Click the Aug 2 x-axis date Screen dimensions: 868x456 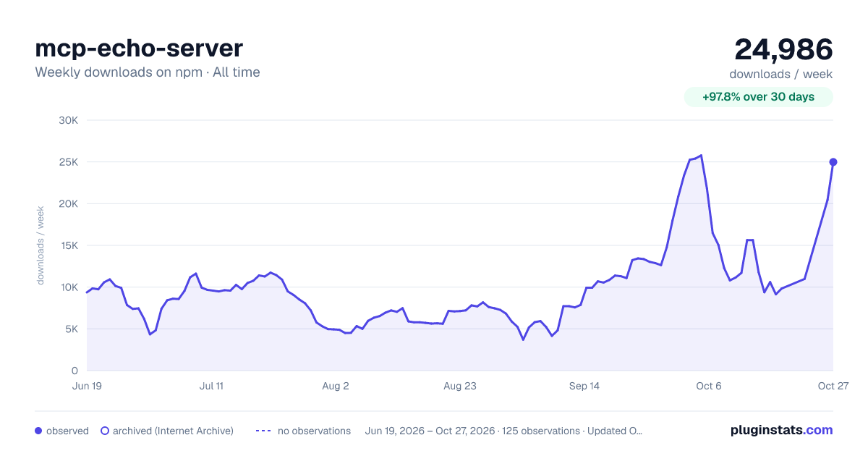[x=336, y=387]
